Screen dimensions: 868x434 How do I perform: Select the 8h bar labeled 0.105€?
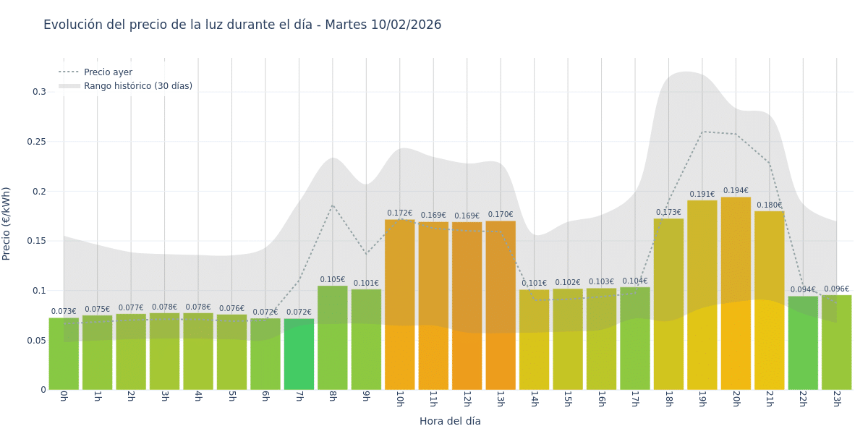pos(332,337)
